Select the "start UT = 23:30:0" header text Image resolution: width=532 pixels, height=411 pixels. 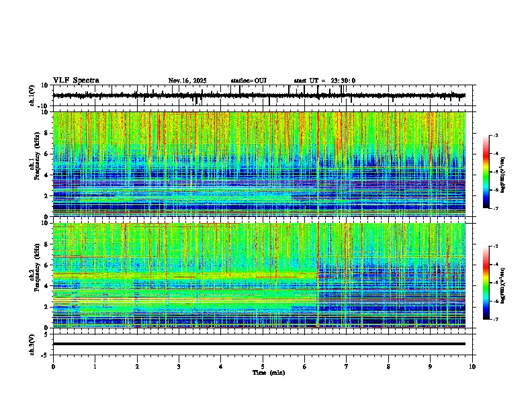(324, 81)
